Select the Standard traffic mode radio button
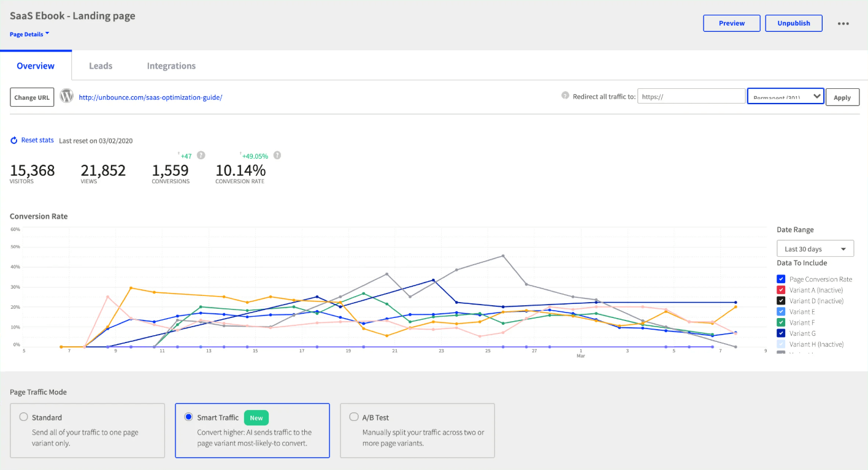This screenshot has width=868, height=470. coord(23,416)
